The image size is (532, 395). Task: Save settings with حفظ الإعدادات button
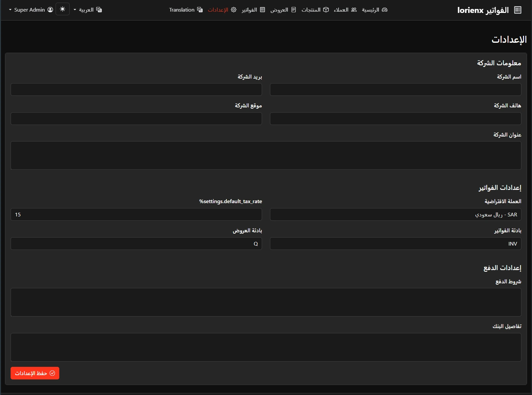coord(35,373)
